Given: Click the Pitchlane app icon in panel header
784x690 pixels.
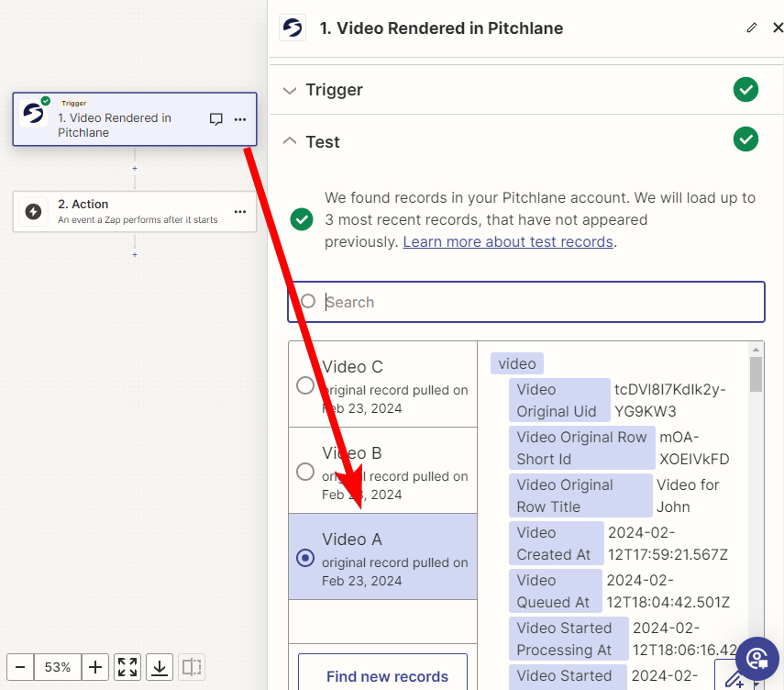Looking at the screenshot, I should click(x=293, y=28).
